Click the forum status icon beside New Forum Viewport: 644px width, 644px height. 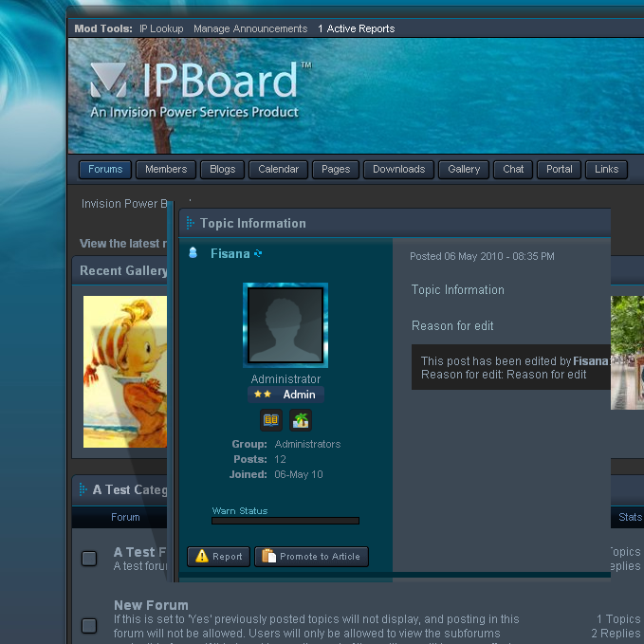click(x=89, y=626)
